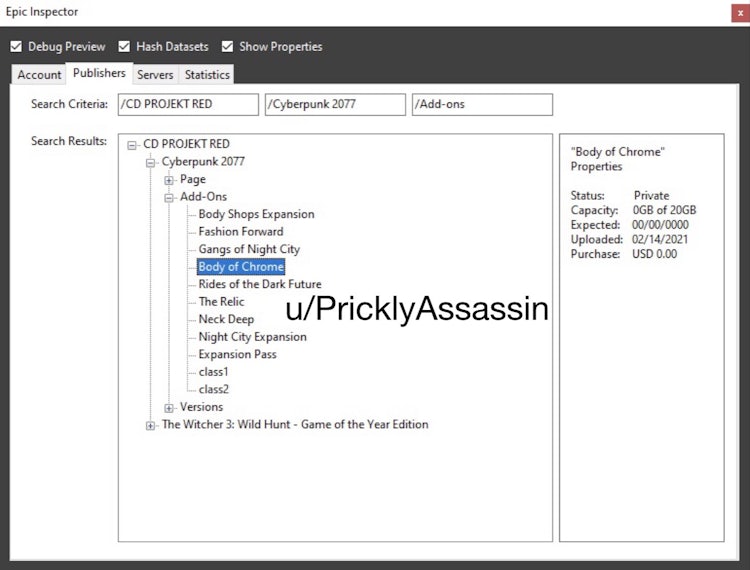Screen dimensions: 750x570
Task: Click the /CD PROJEKT RED search field
Action: click(188, 104)
